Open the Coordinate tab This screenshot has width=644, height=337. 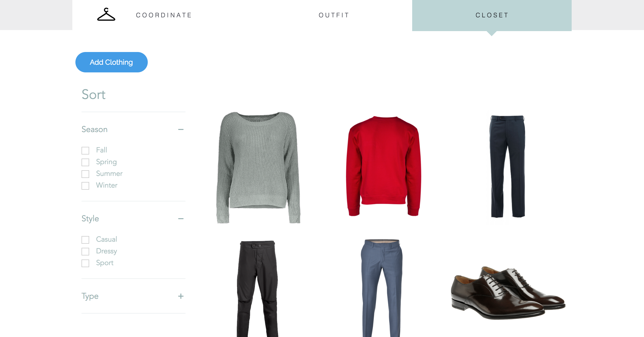(x=164, y=15)
